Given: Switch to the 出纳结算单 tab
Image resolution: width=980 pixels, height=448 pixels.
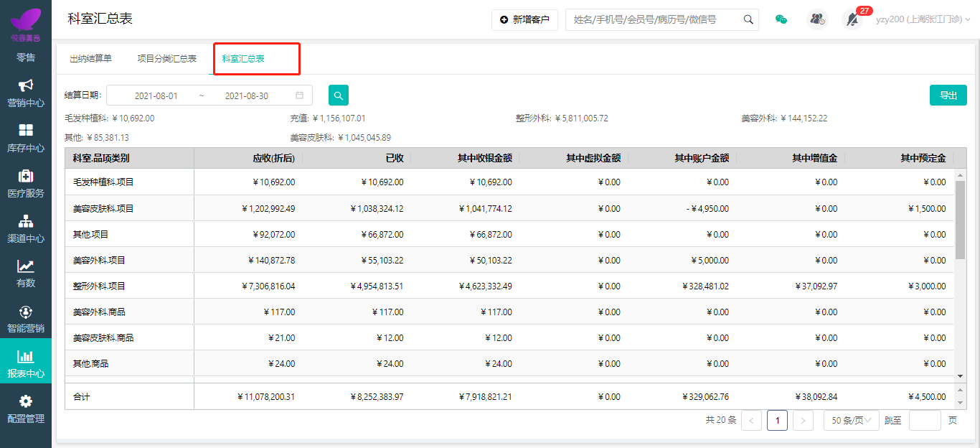Looking at the screenshot, I should (91, 59).
